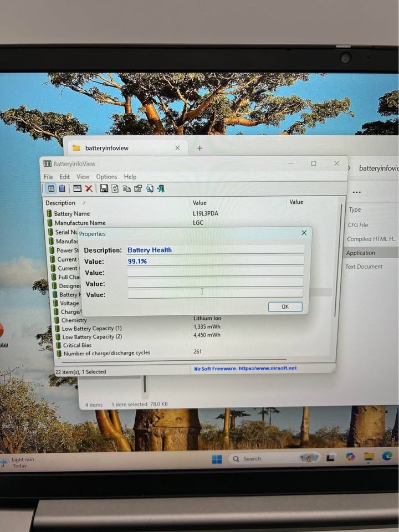Open the Edit menu in BatteryInfoView

[64, 177]
